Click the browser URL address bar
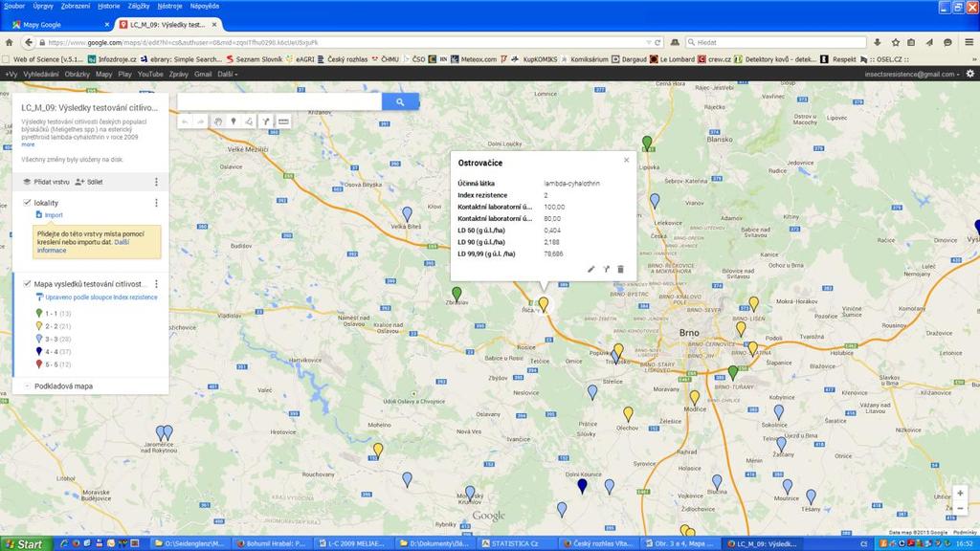 click(344, 42)
